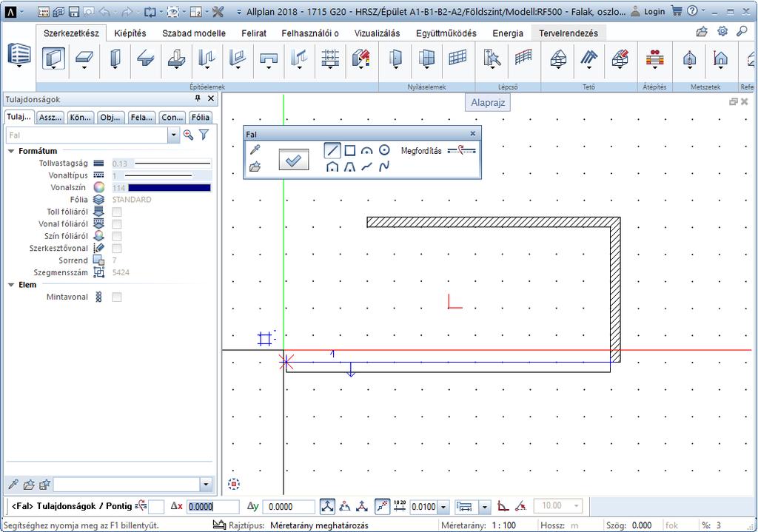758x532 pixels.
Task: Click the red target icon in canvas corner
Action: [x=234, y=484]
